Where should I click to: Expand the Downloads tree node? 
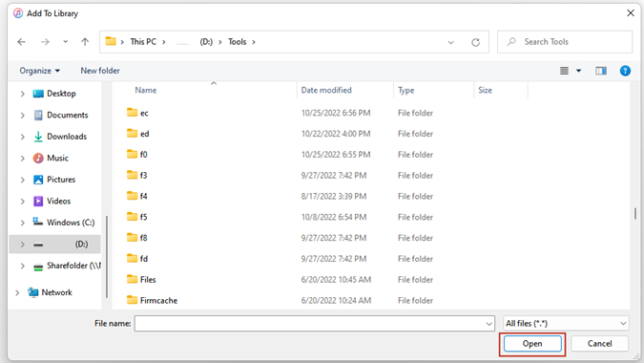[x=22, y=137]
